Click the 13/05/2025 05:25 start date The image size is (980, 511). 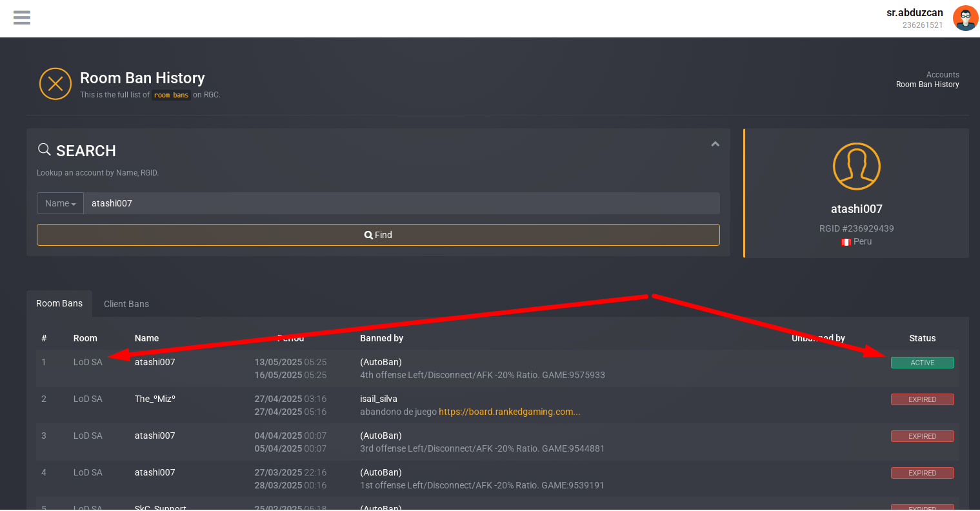click(x=290, y=362)
